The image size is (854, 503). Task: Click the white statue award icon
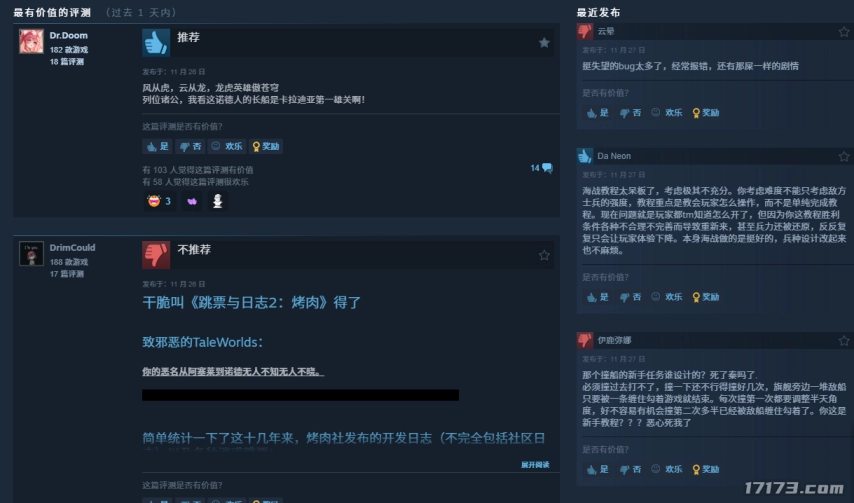[x=217, y=201]
